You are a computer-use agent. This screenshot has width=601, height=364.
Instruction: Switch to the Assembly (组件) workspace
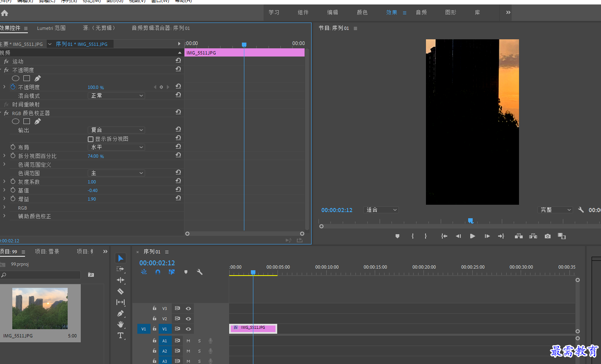coord(303,12)
